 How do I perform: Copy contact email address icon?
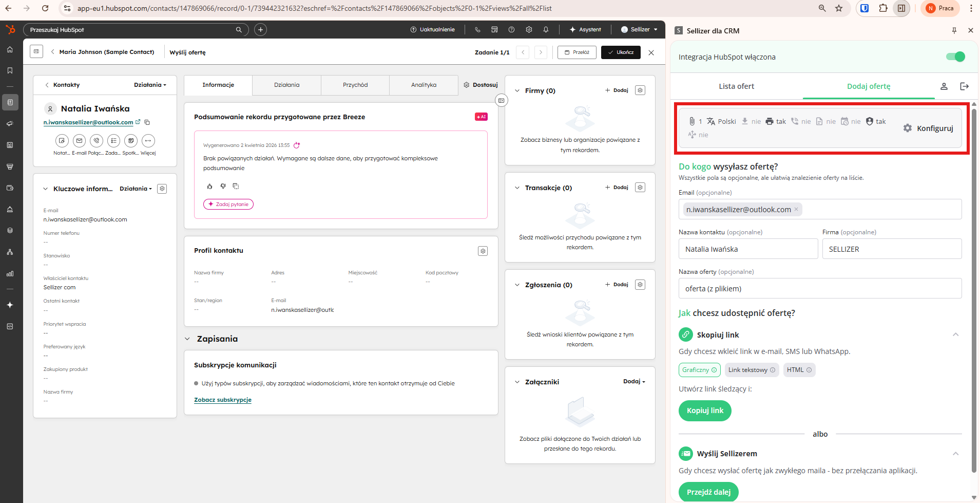click(x=147, y=122)
